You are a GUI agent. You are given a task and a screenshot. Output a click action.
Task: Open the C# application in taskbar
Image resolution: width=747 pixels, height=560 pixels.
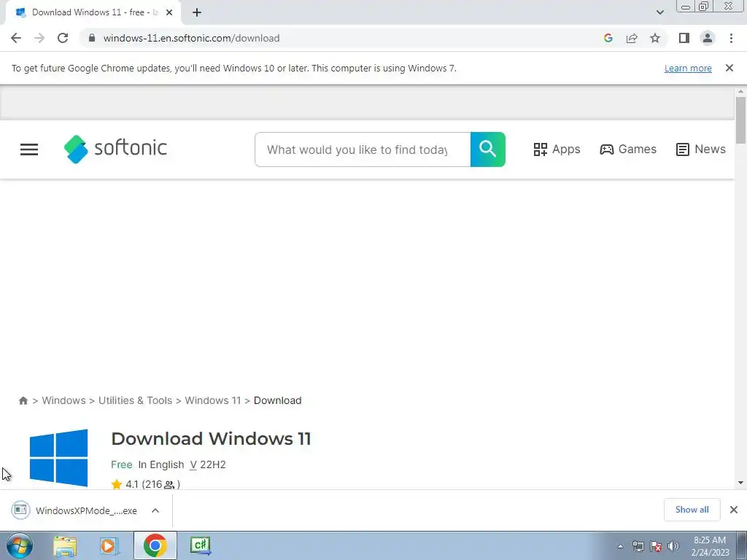tap(200, 545)
